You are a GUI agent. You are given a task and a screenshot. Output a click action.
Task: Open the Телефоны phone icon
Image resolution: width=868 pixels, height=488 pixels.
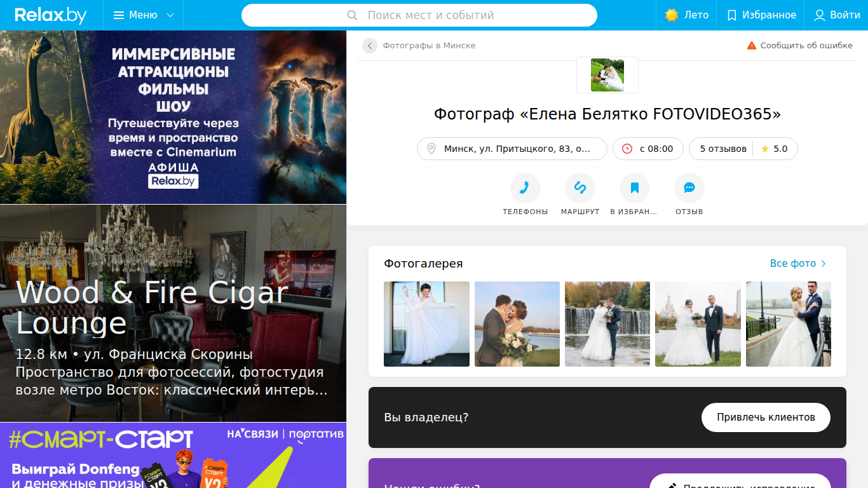click(x=525, y=188)
